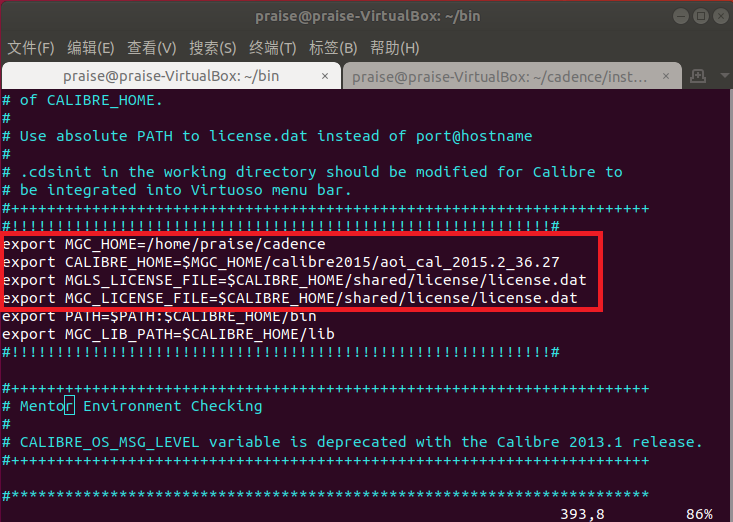Viewport: 733px width, 522px height.
Task: Click the 'export CALIBRE_HOME=' line
Action: pos(281,262)
